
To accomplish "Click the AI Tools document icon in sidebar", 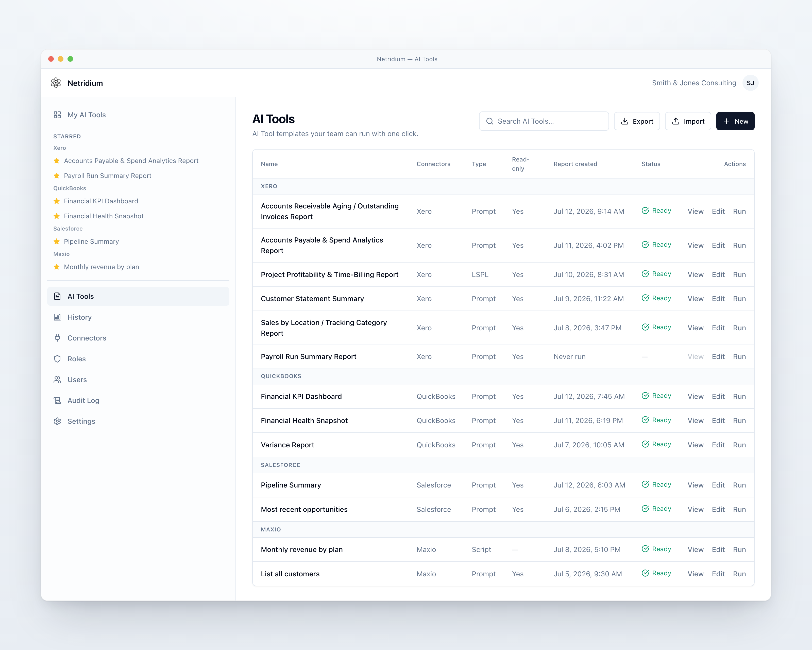I will click(x=57, y=297).
